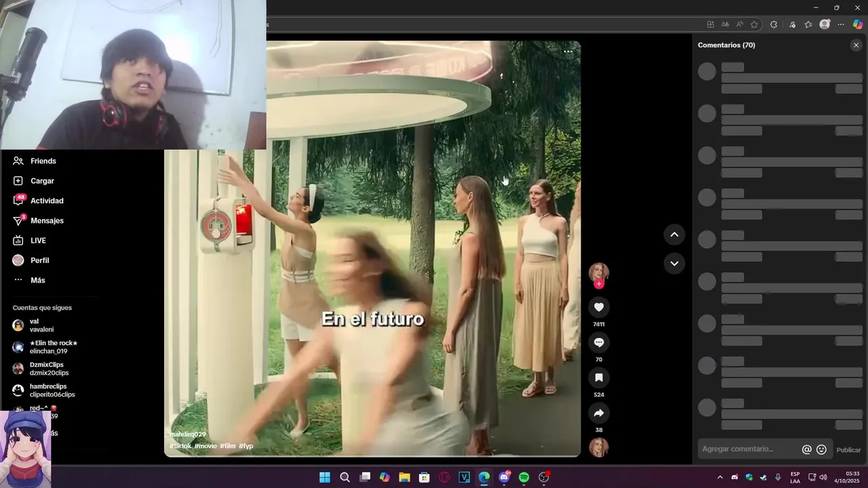Open #tiktok hashtag
Image resolution: width=868 pixels, height=488 pixels.
point(180,446)
